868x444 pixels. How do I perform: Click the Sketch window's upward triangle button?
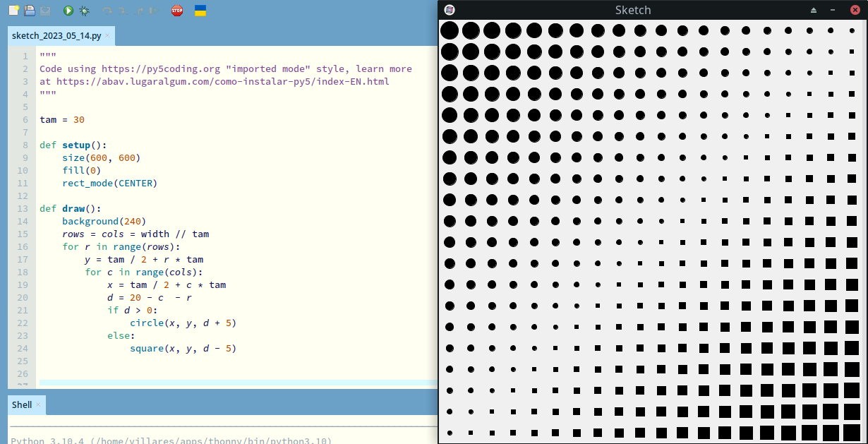coord(814,10)
